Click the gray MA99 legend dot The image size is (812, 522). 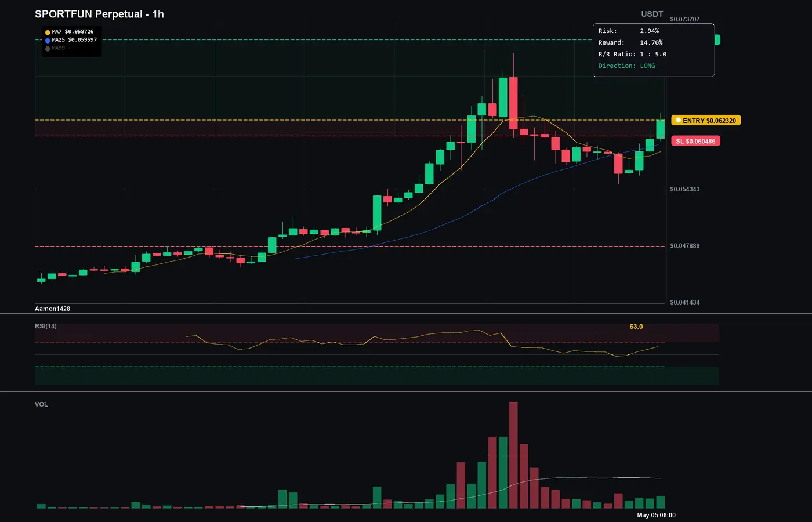point(48,49)
